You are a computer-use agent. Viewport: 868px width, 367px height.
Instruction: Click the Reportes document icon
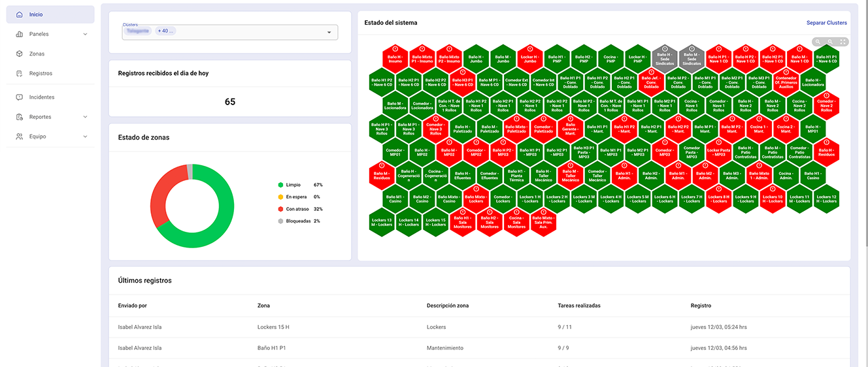[x=19, y=117]
